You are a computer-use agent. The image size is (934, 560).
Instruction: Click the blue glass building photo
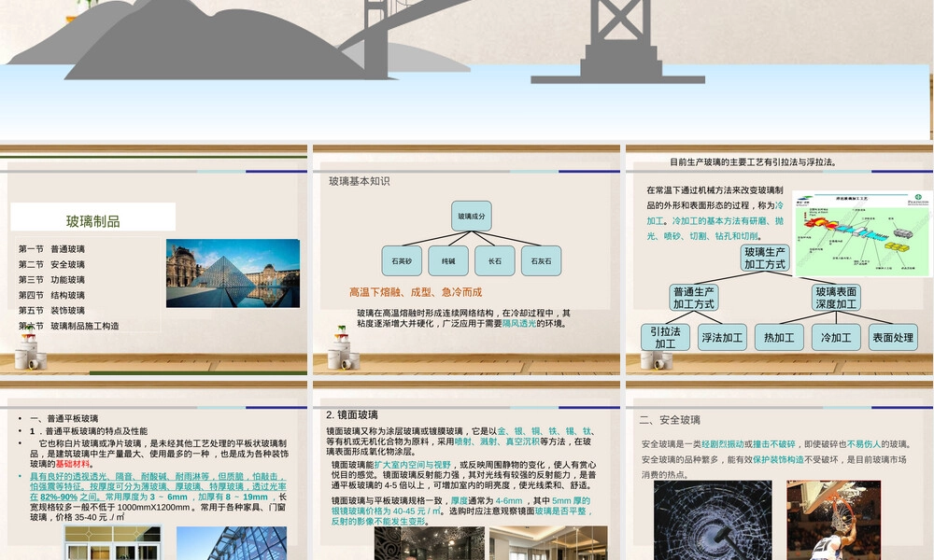[x=231, y=543]
